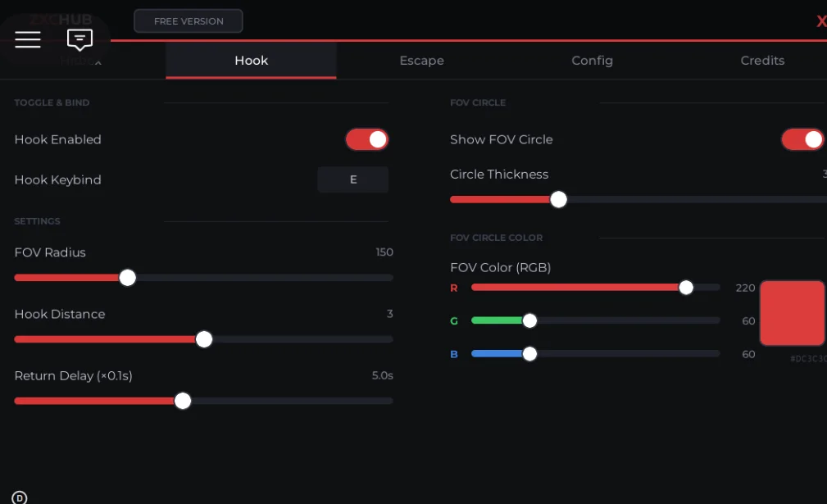
Task: Click the red value 220
Action: coord(745,288)
